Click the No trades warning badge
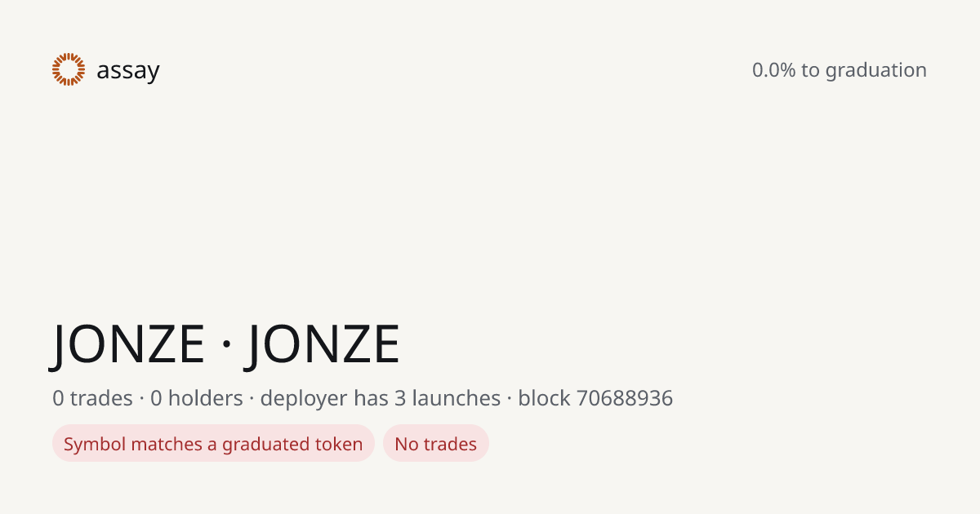This screenshot has width=980, height=514. [436, 444]
